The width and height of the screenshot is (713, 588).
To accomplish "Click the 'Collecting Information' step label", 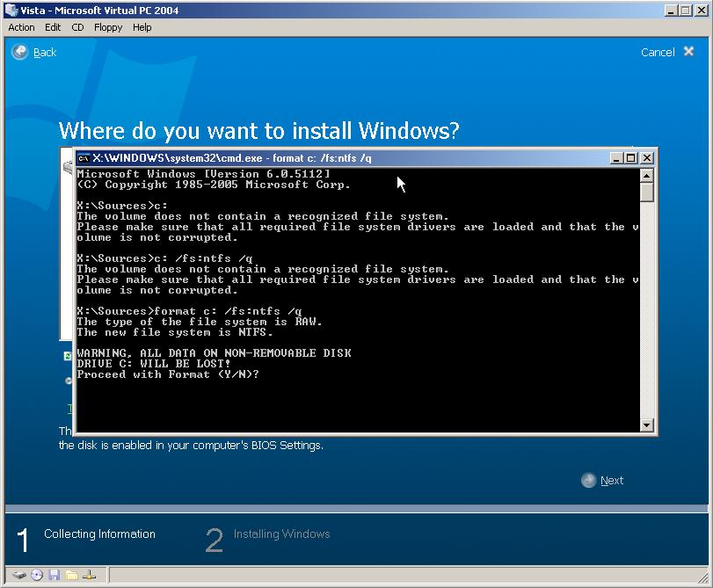I will pos(99,534).
